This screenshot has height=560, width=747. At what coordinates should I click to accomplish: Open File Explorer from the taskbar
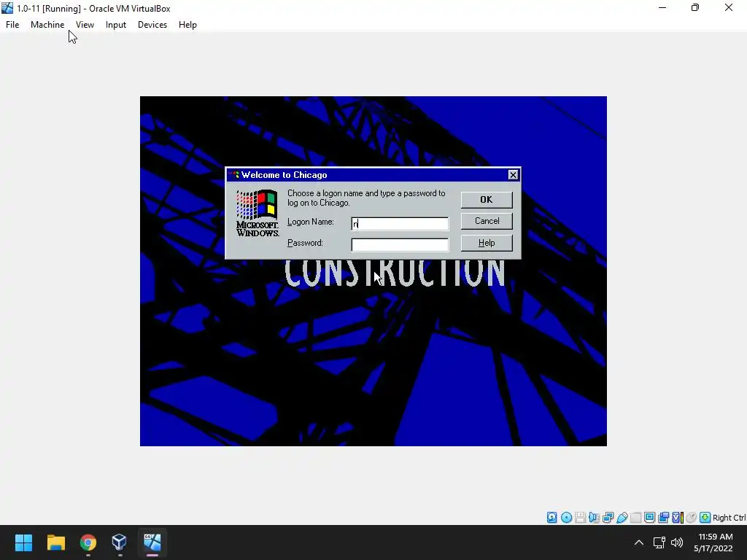(x=55, y=542)
